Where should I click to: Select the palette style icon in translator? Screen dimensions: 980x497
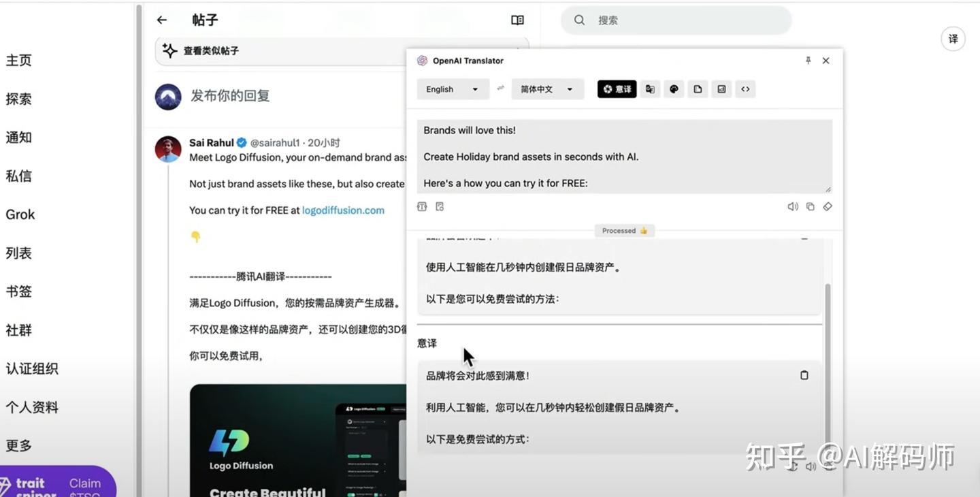pyautogui.click(x=673, y=89)
